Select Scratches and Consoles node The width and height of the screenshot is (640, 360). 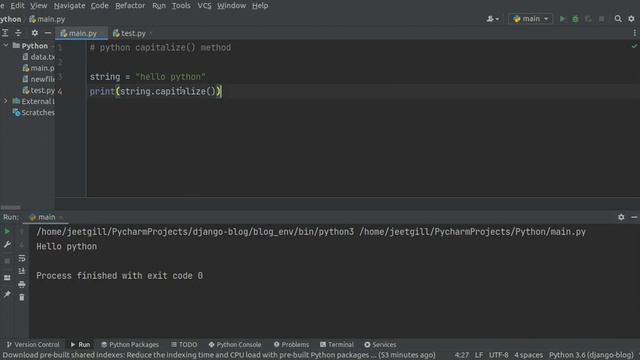point(34,112)
